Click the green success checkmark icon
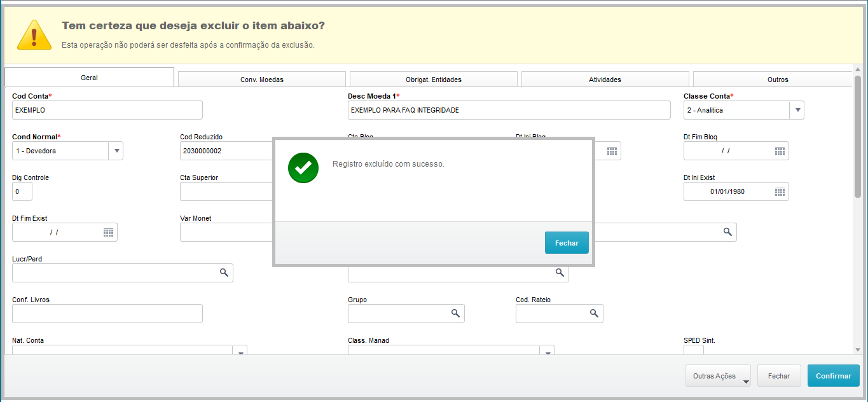 [303, 168]
